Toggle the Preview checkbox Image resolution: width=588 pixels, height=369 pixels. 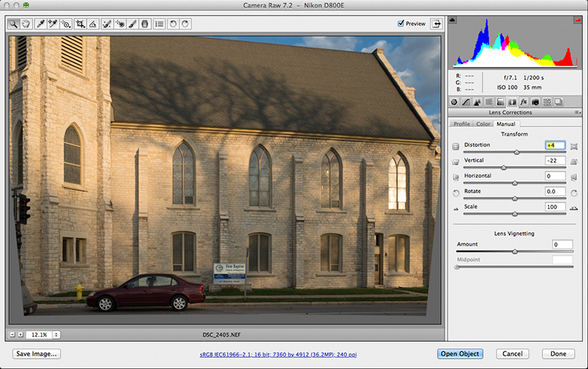click(x=401, y=24)
